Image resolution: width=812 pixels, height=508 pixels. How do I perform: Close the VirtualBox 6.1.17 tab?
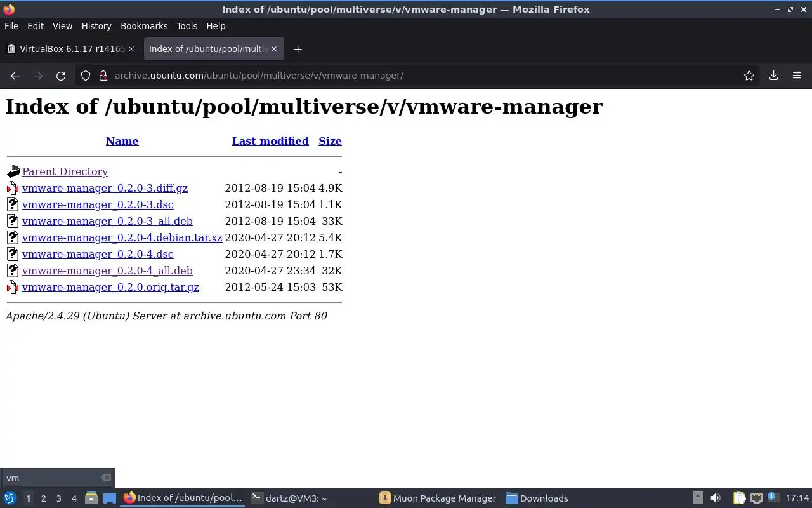[131, 49]
